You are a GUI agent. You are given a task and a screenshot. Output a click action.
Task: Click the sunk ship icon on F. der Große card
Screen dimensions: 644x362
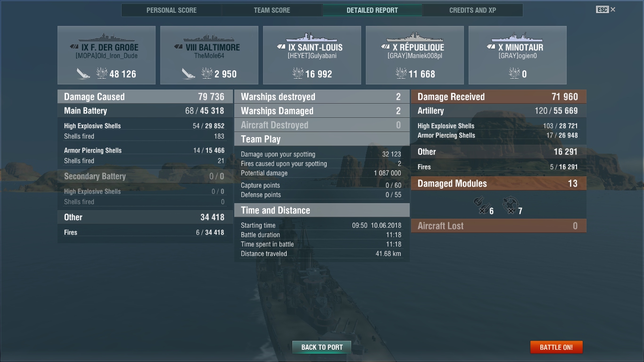pyautogui.click(x=83, y=74)
